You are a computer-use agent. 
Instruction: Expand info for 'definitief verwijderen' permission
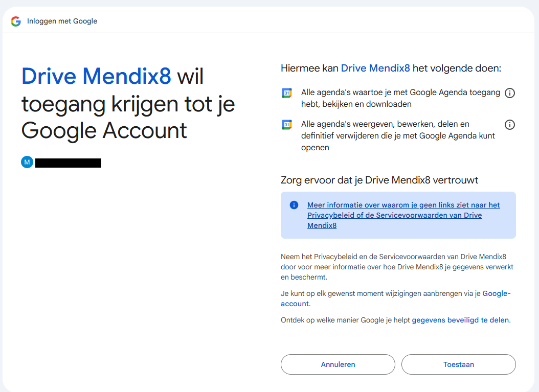coord(509,124)
